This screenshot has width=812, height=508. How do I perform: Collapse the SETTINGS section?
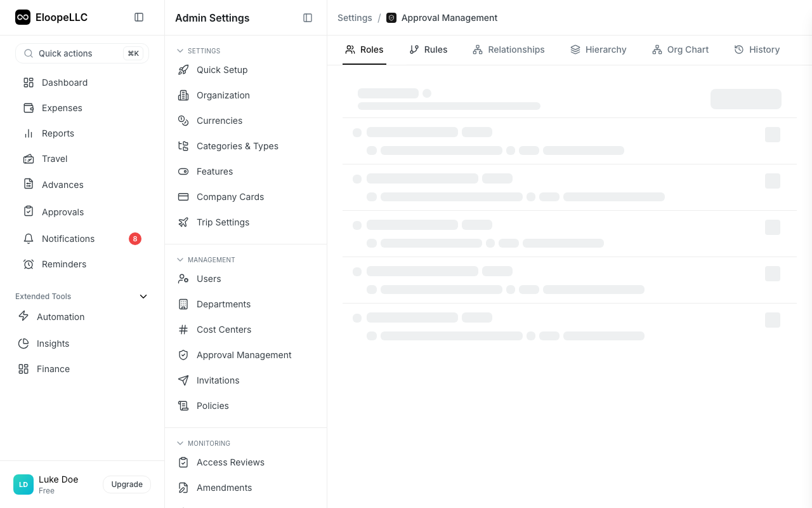tap(180, 50)
